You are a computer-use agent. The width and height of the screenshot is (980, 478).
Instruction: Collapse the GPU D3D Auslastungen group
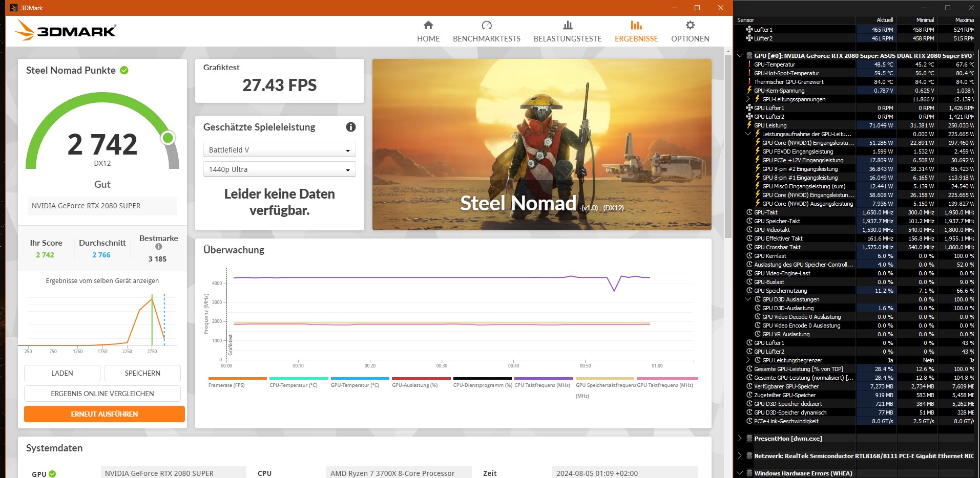748,299
